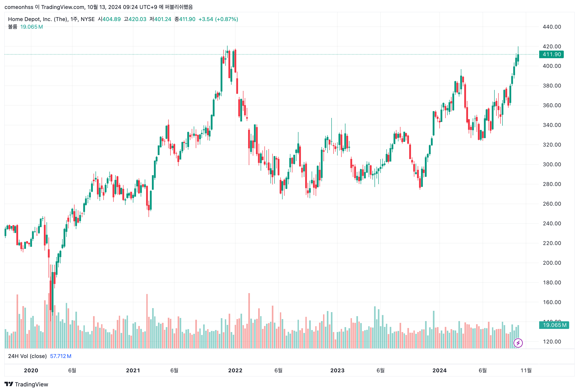Click the green 411.90 current price tag
579x392 pixels.
coord(551,54)
